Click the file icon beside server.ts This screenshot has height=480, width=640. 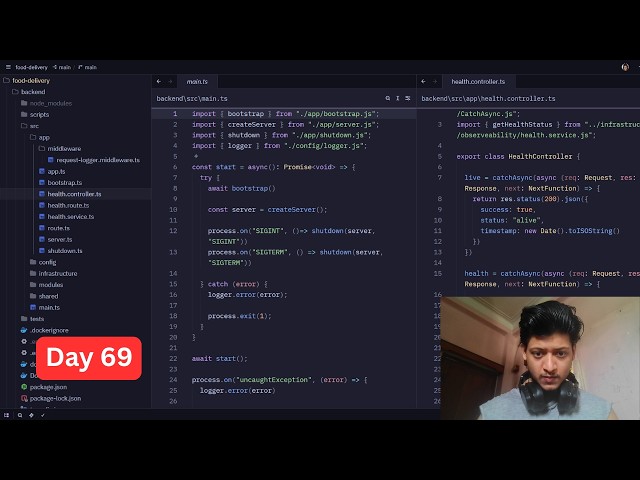coord(42,239)
